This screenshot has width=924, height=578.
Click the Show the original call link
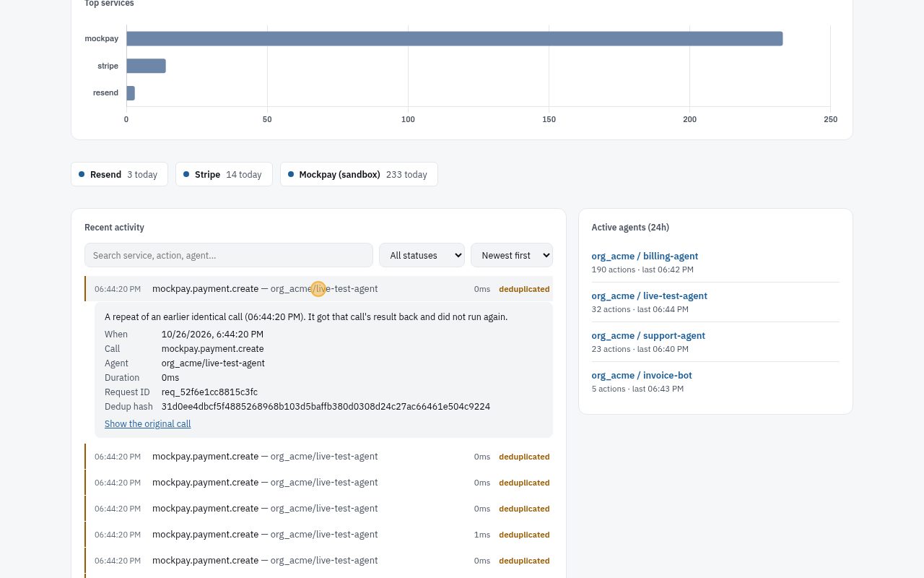[x=148, y=424]
